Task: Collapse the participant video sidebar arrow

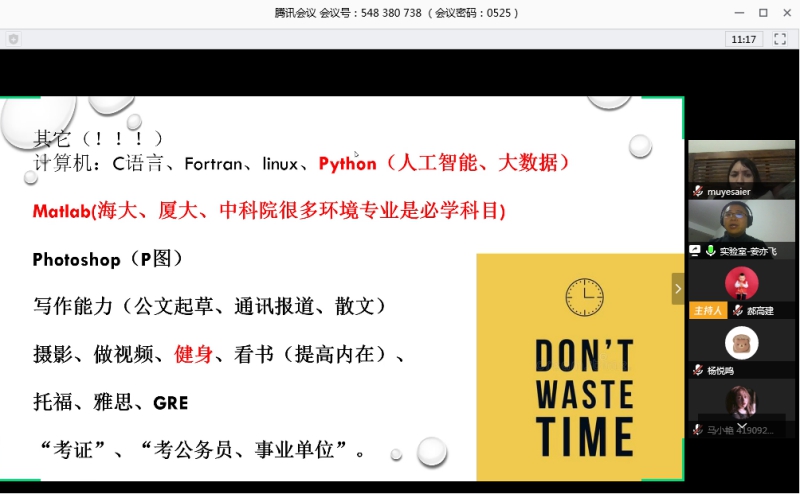Action: (677, 288)
